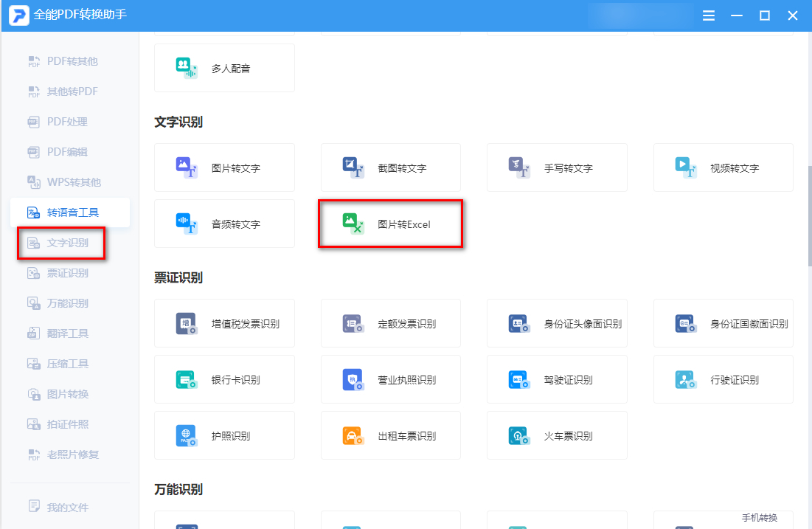Click the 银行卡识别 icon
Viewport: 812px width, 529px height.
(x=187, y=379)
